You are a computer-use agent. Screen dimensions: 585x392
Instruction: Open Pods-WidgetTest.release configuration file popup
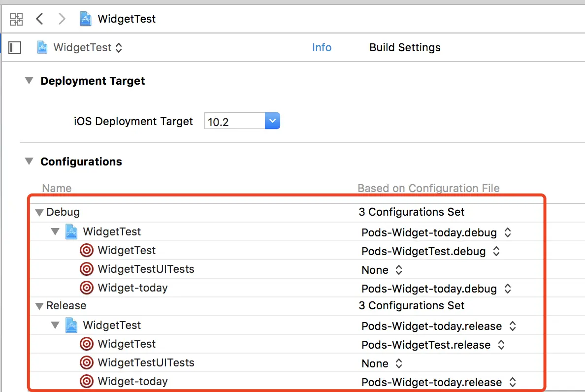click(x=433, y=345)
